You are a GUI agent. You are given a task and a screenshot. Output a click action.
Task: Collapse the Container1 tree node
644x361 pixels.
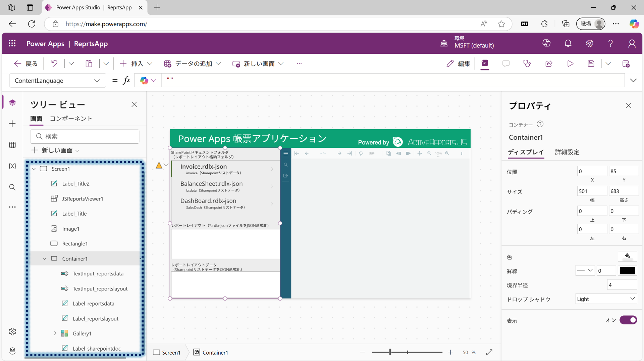(44, 259)
